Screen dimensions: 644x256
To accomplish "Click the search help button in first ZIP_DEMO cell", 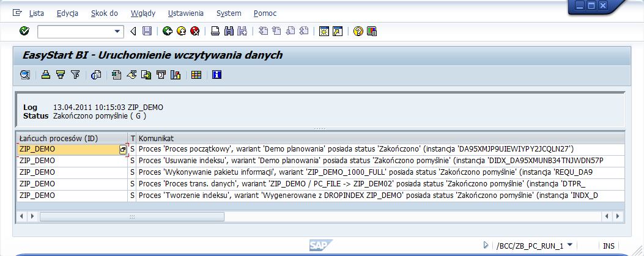I will 122,149.
